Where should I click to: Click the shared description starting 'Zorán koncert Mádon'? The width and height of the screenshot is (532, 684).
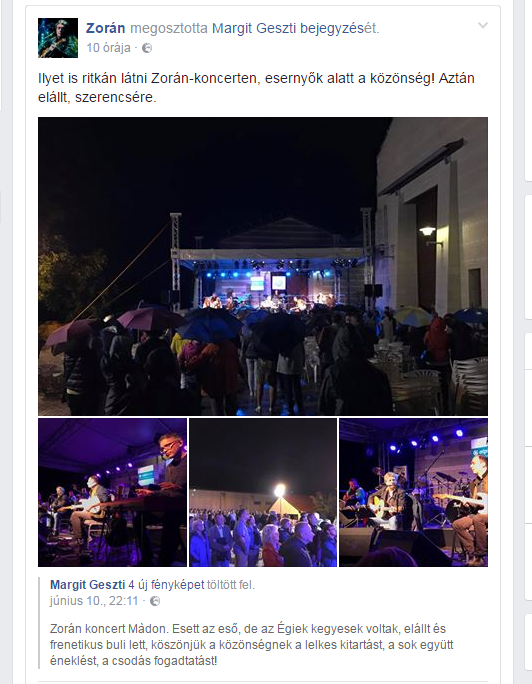[252, 645]
